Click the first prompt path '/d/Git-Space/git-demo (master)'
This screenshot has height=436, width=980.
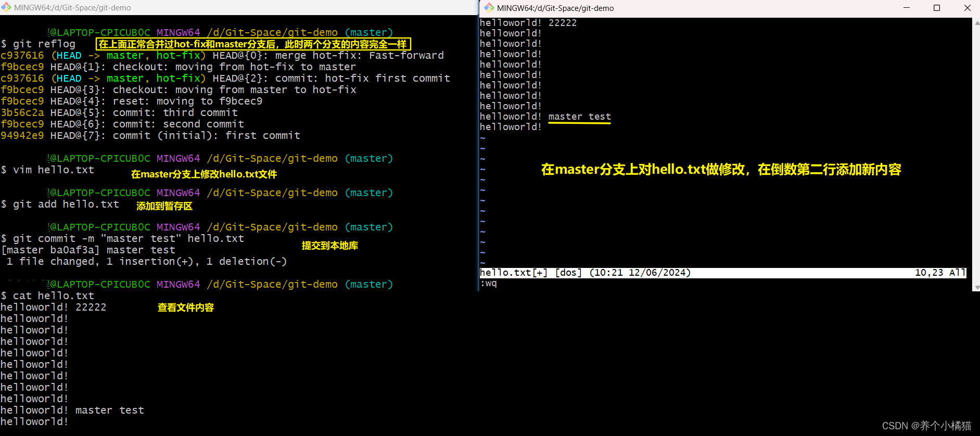tap(300, 33)
